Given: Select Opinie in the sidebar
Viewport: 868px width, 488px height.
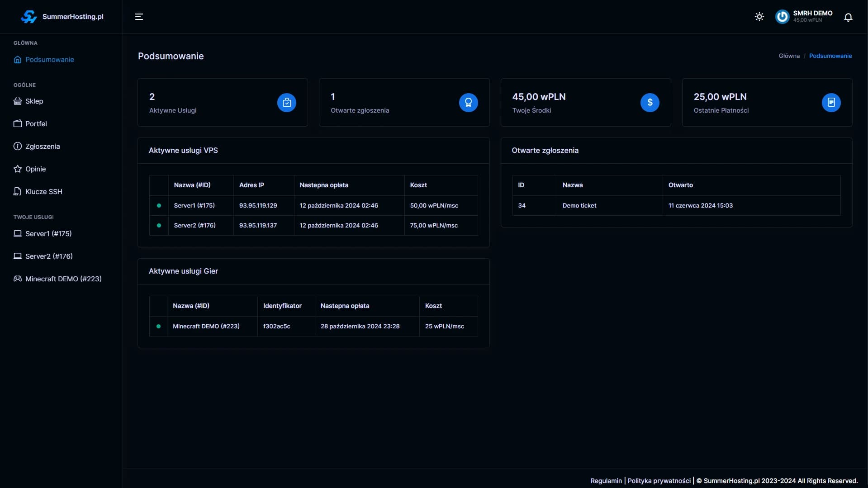Looking at the screenshot, I should click(36, 169).
